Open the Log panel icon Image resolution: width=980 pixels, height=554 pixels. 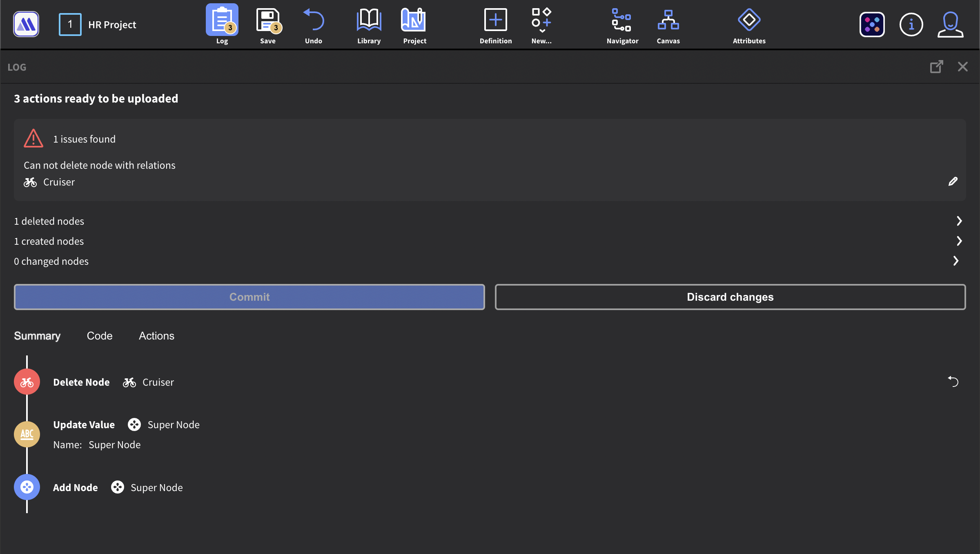(222, 20)
